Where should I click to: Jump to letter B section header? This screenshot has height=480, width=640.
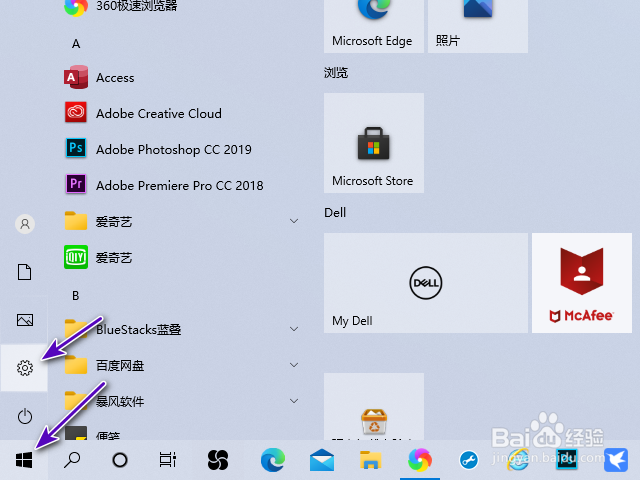(x=76, y=295)
